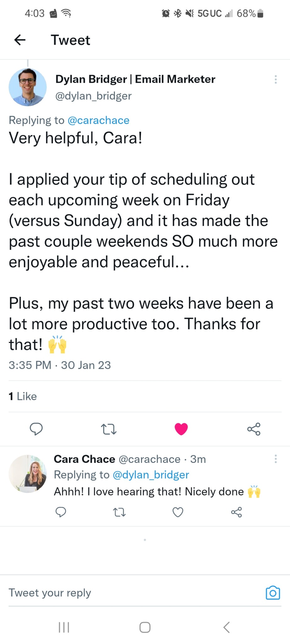Tap the back arrow in header

(20, 40)
